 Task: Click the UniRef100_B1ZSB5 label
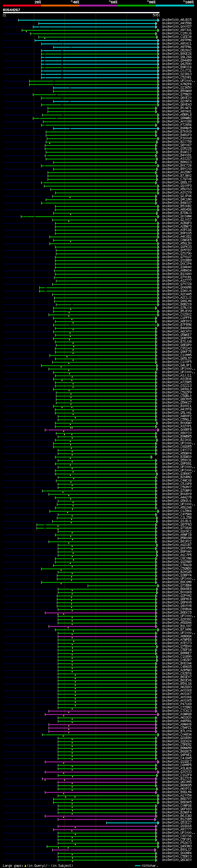tap(177, 819)
